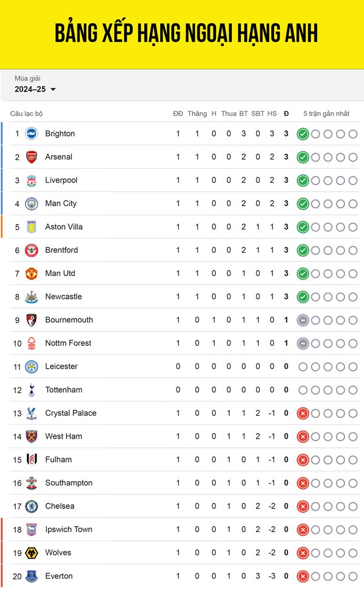Viewport: 364px width, 594px height.
Task: Click the Tottenham club crest icon
Action: click(x=32, y=390)
